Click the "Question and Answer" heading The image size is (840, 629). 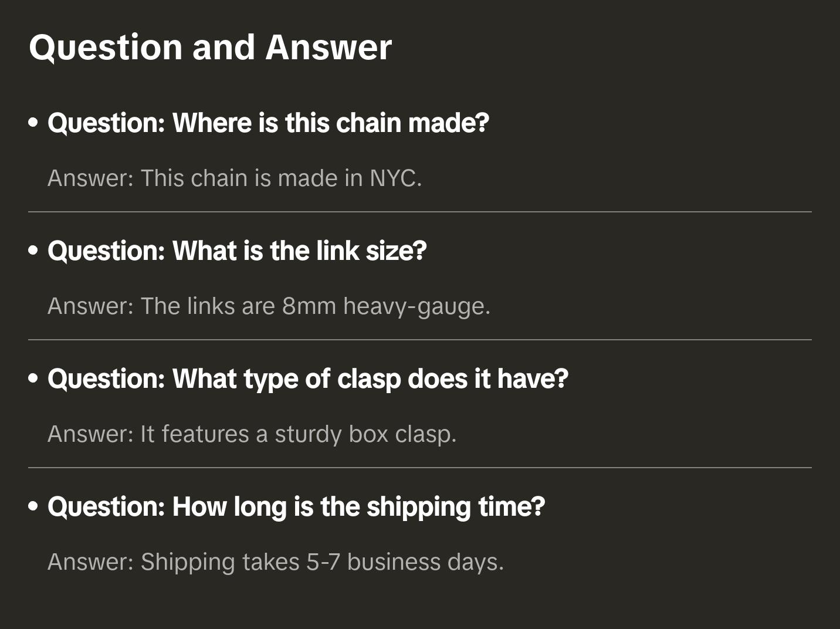pyautogui.click(x=210, y=47)
